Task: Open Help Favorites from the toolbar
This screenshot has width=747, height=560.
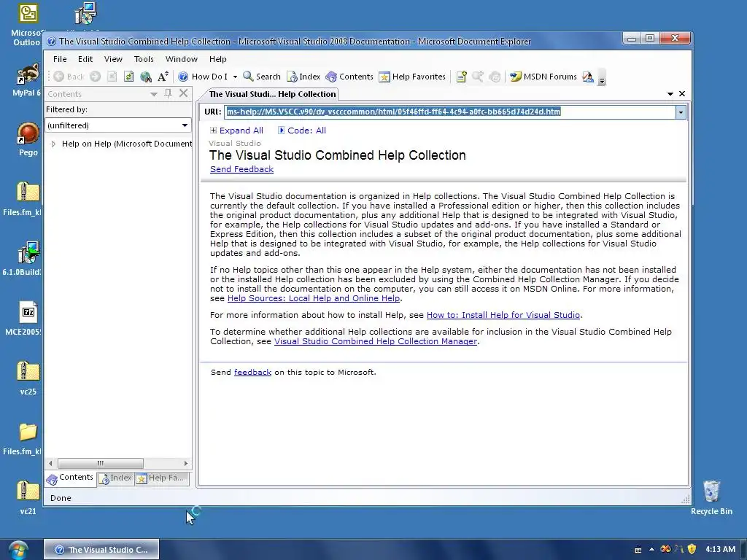Action: point(412,77)
